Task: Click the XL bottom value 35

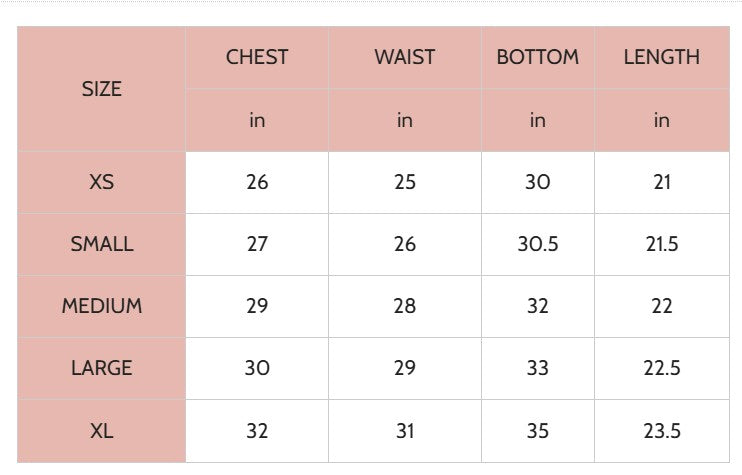Action: (537, 431)
